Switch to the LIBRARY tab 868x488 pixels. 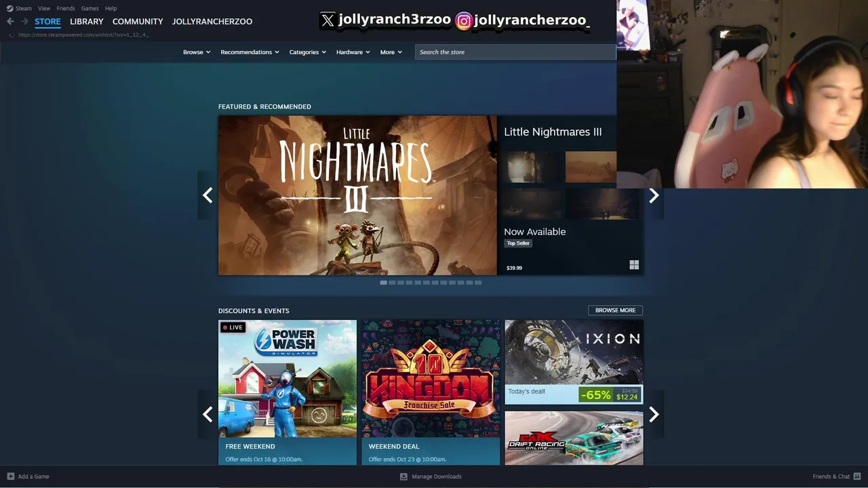coord(87,22)
